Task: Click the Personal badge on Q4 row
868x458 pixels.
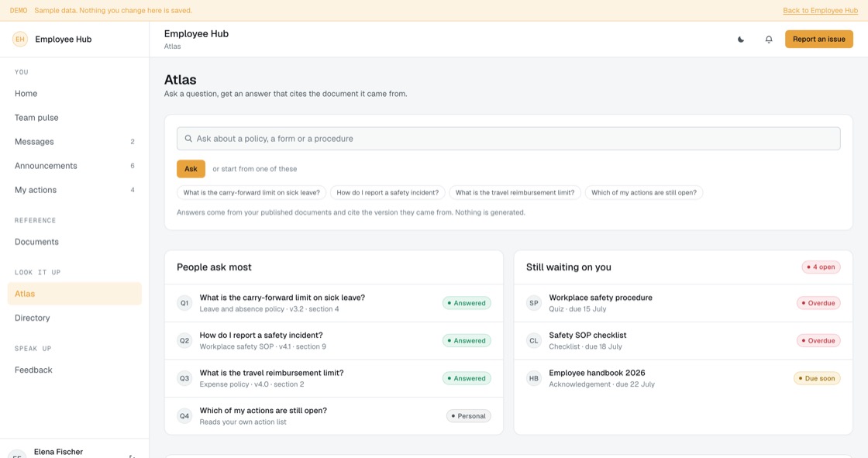Action: click(x=468, y=416)
